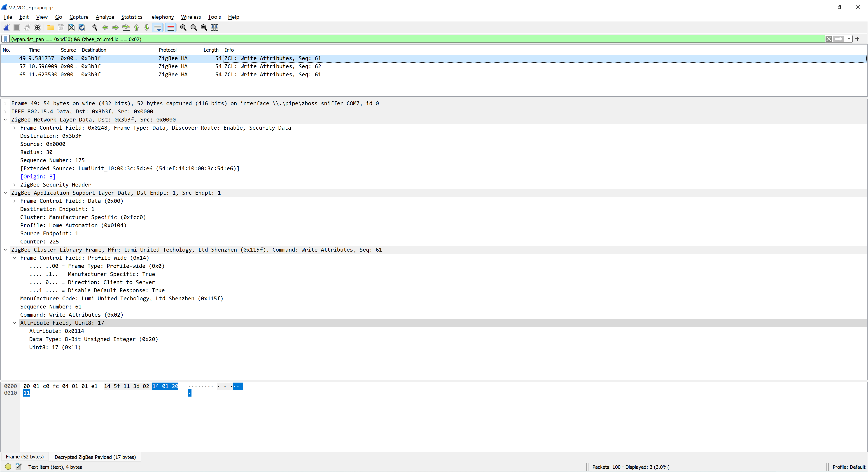Toggle packet colorization rules button
Screen dimensions: 868x472
click(170, 28)
